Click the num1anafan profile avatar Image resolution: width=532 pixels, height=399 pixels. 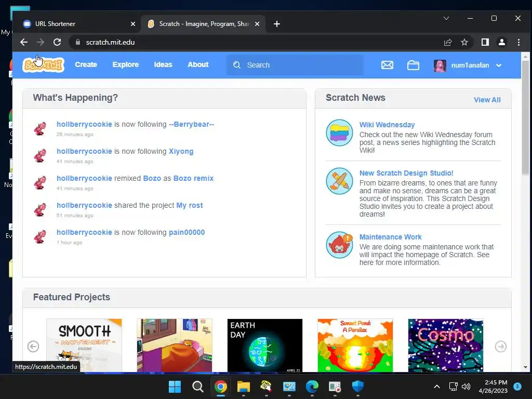[x=440, y=65]
